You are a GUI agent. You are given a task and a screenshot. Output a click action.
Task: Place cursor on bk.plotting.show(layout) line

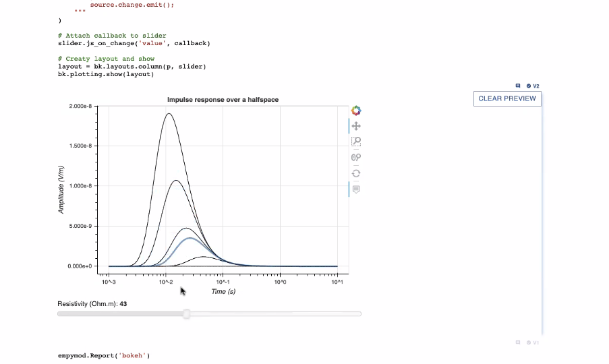click(x=105, y=74)
